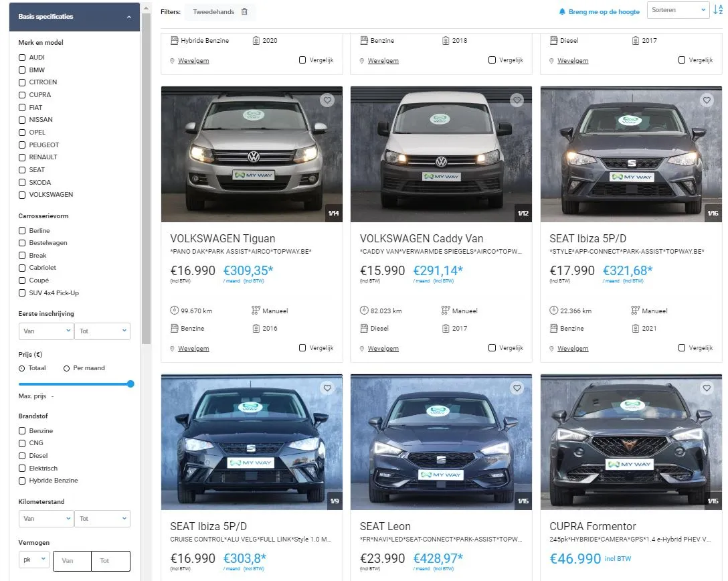
Task: Open the SEAT Leon car thumbnail
Action: [441, 442]
